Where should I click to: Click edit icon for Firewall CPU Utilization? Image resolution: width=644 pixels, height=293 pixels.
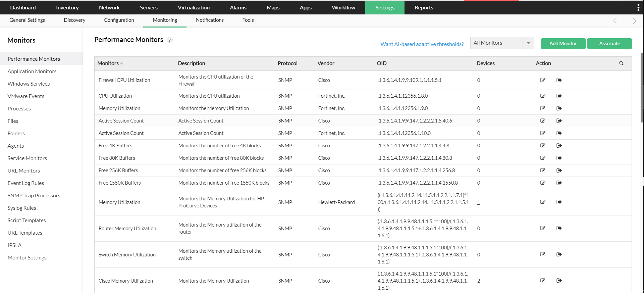click(x=543, y=80)
